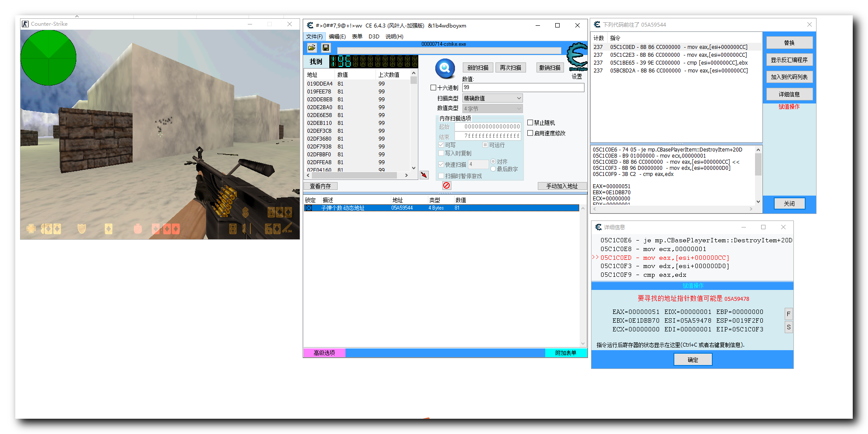868x434 pixels.
Task: Click the 新的扫描 new scan button
Action: (478, 68)
